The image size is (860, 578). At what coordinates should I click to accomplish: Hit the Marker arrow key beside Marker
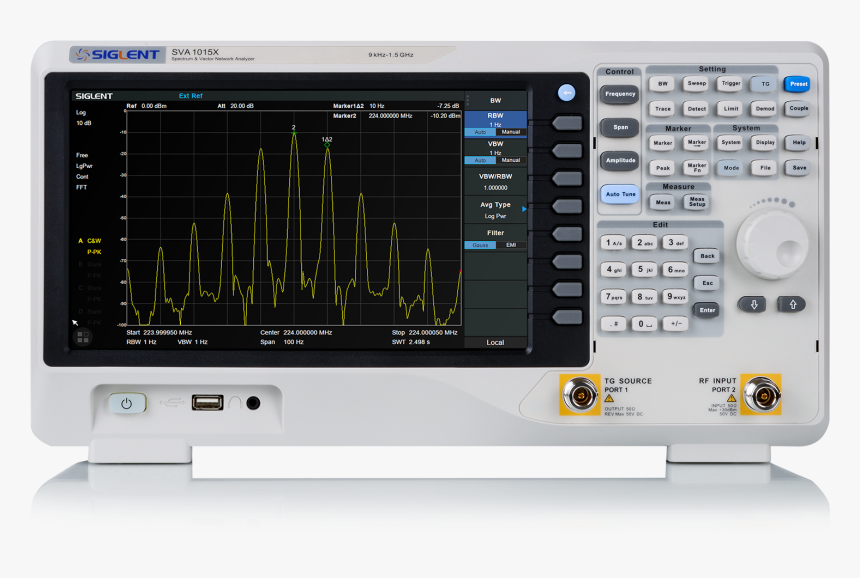697,143
